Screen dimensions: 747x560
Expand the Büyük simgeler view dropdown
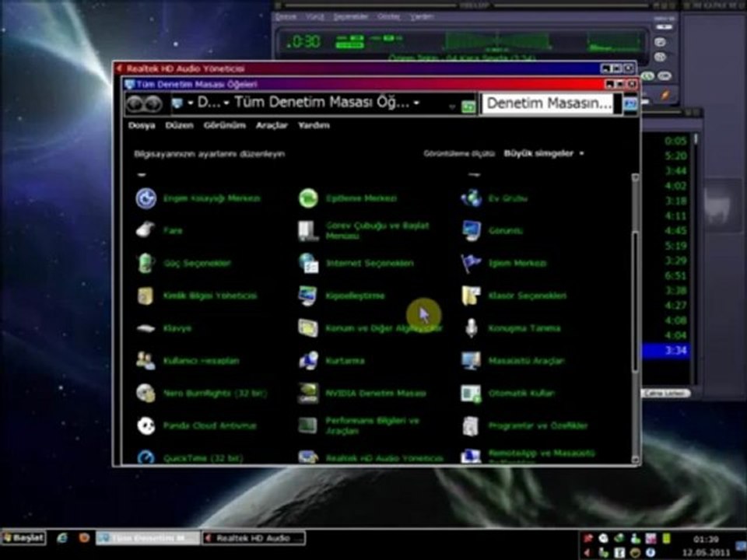tap(544, 153)
